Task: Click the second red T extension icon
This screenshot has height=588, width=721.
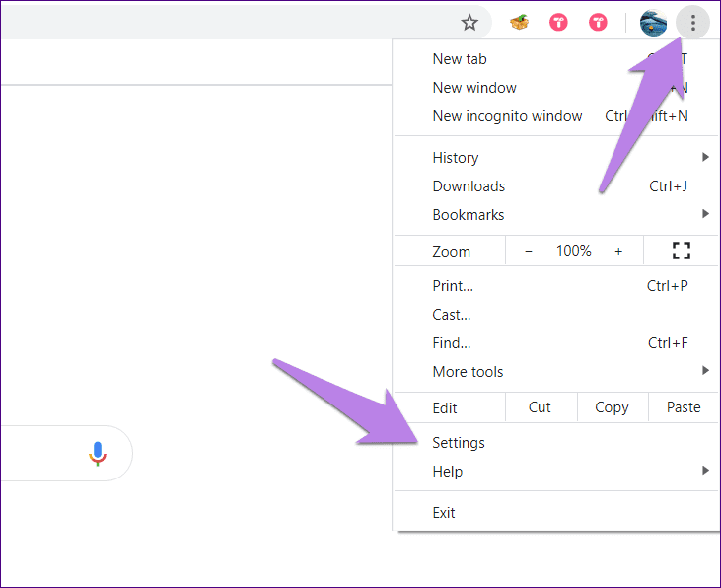Action: 598,22
